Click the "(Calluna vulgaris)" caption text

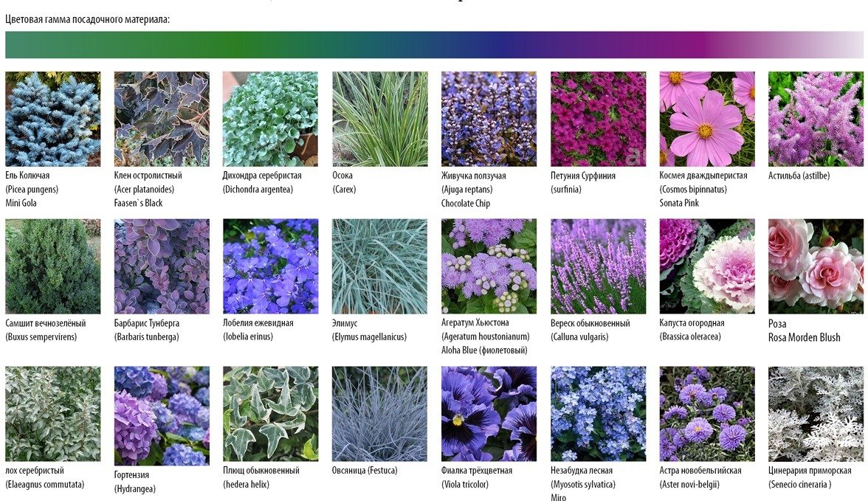579,337
